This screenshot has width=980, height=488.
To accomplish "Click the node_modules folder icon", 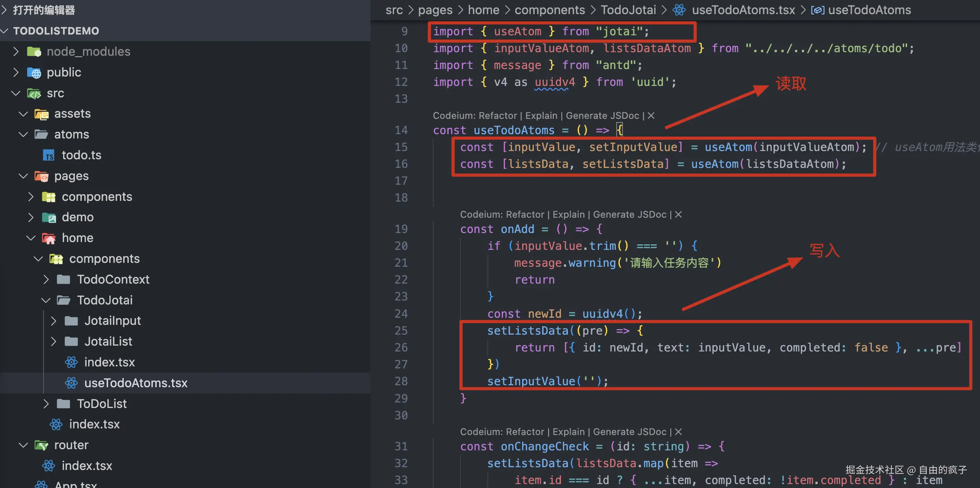I will (x=34, y=52).
